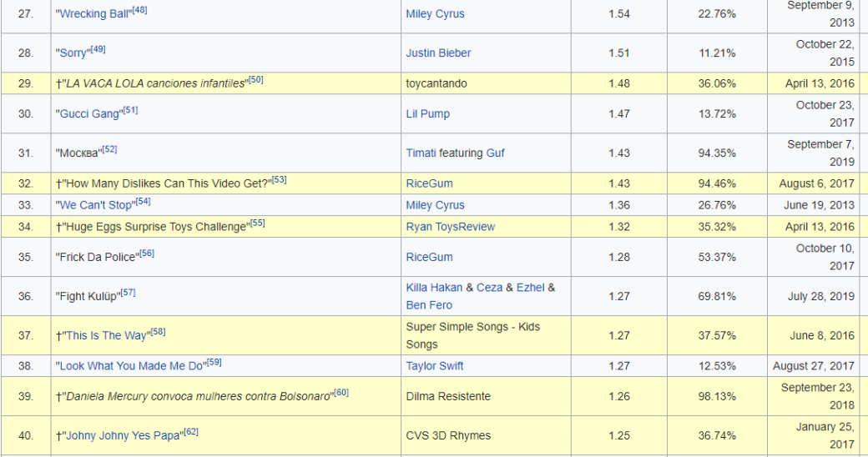
Task: Open the RiceGum link in row 32
Action: point(429,183)
